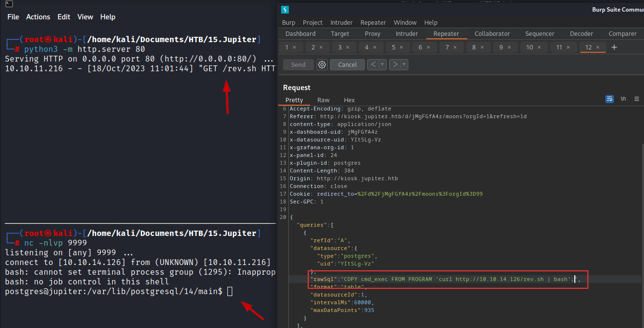This screenshot has width=644, height=328.
Task: Close Repeater tab 4
Action: click(374, 47)
